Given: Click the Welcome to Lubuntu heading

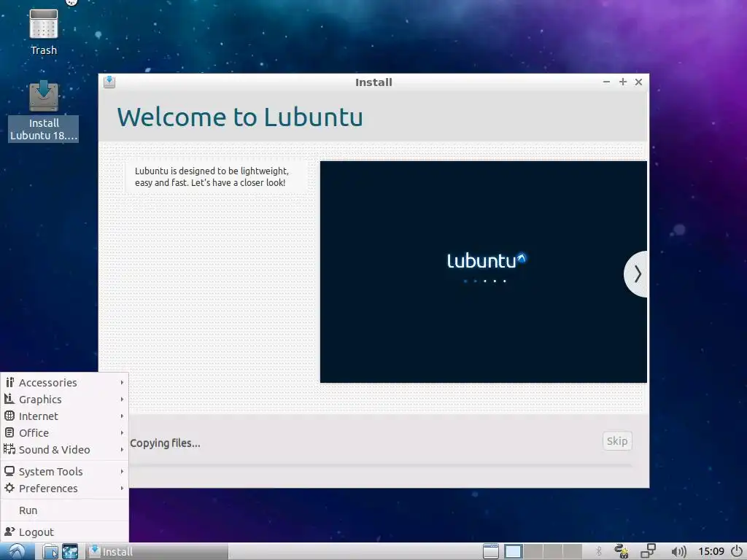Looking at the screenshot, I should (240, 117).
